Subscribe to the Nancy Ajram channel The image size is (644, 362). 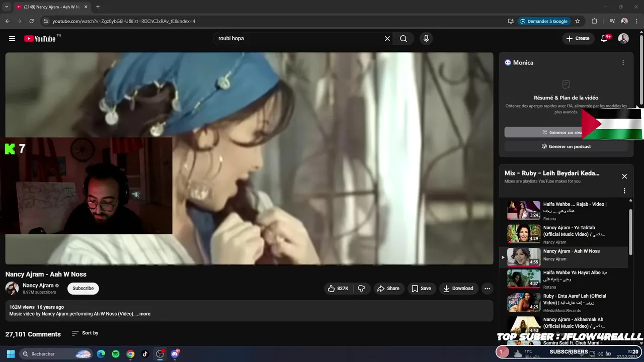83,289
